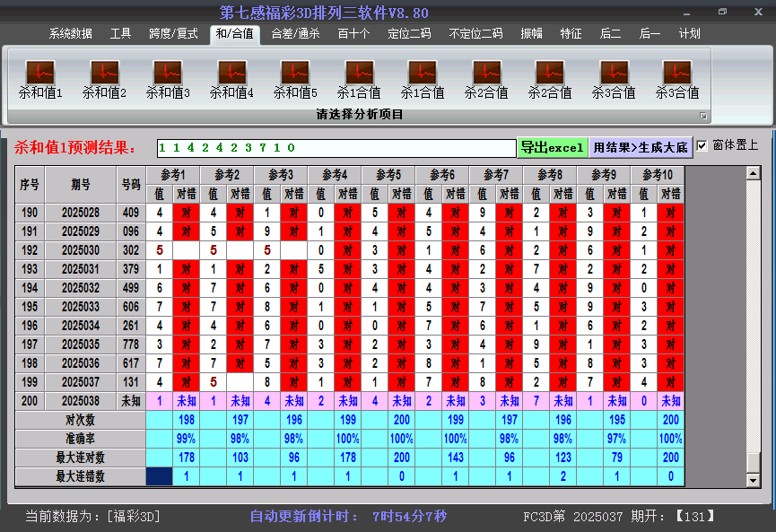This screenshot has height=532, width=776.
Task: Click the number cell 778
Action: 131,344
